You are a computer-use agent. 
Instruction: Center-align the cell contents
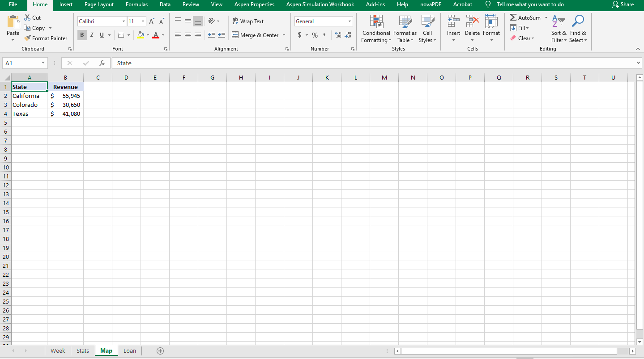click(188, 35)
